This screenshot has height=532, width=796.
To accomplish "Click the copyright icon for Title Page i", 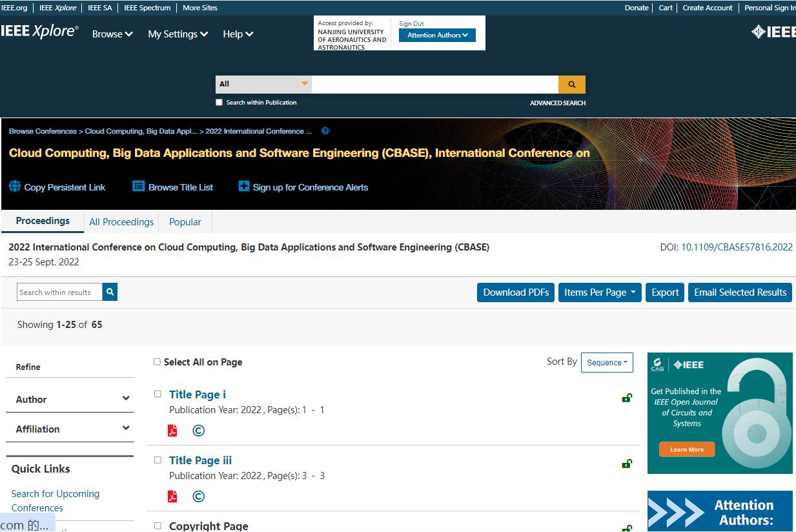I will point(199,431).
